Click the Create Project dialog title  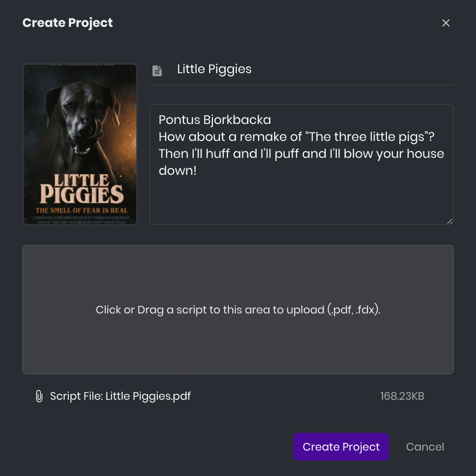(67, 22)
